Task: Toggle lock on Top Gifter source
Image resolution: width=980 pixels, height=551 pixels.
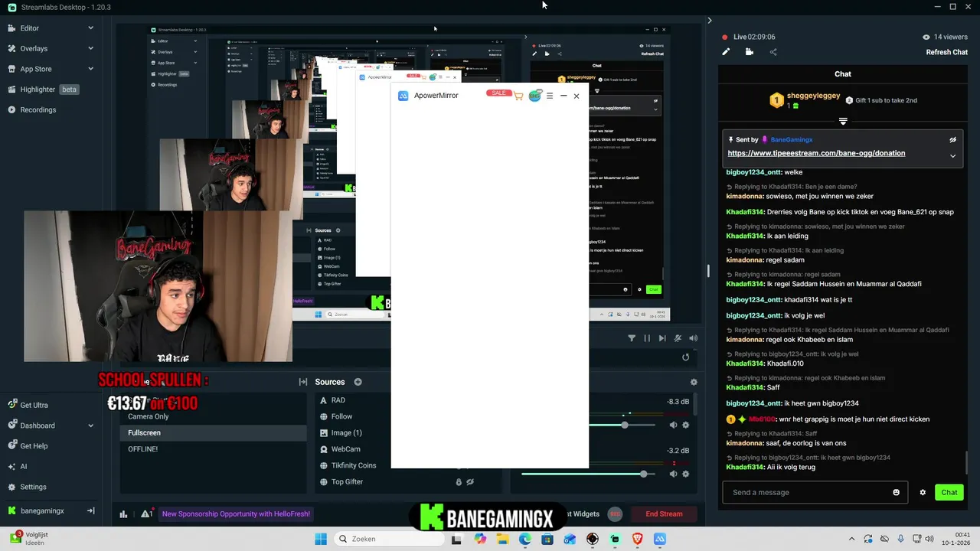Action: coord(459,481)
